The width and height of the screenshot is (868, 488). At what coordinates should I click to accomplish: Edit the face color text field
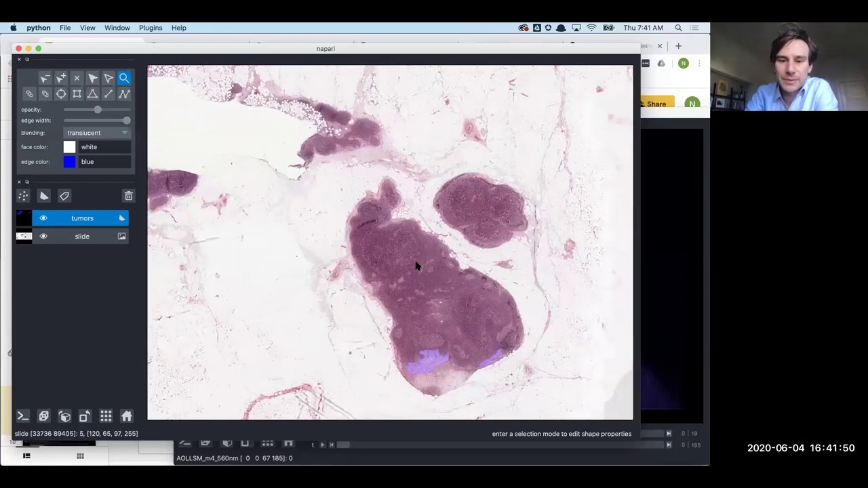[104, 147]
